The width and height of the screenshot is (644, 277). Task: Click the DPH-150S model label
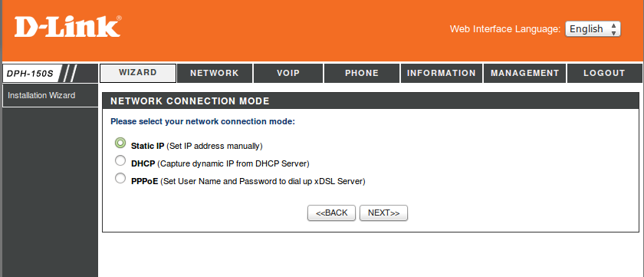click(x=31, y=74)
